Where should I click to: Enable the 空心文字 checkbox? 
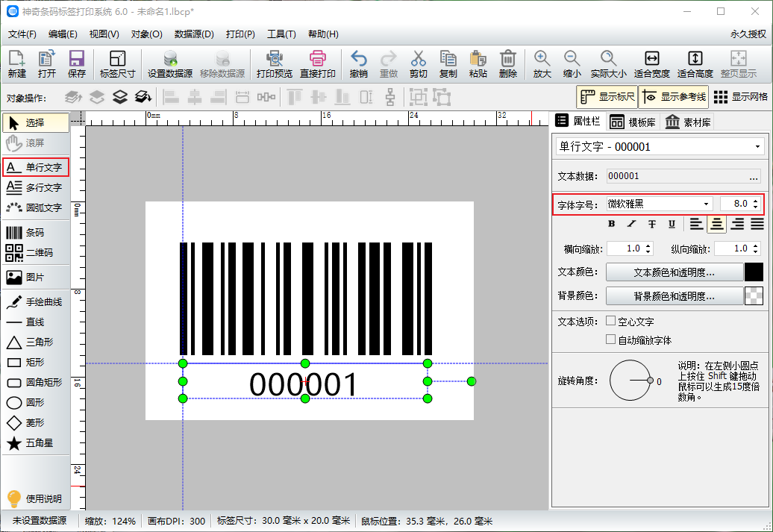pos(611,321)
